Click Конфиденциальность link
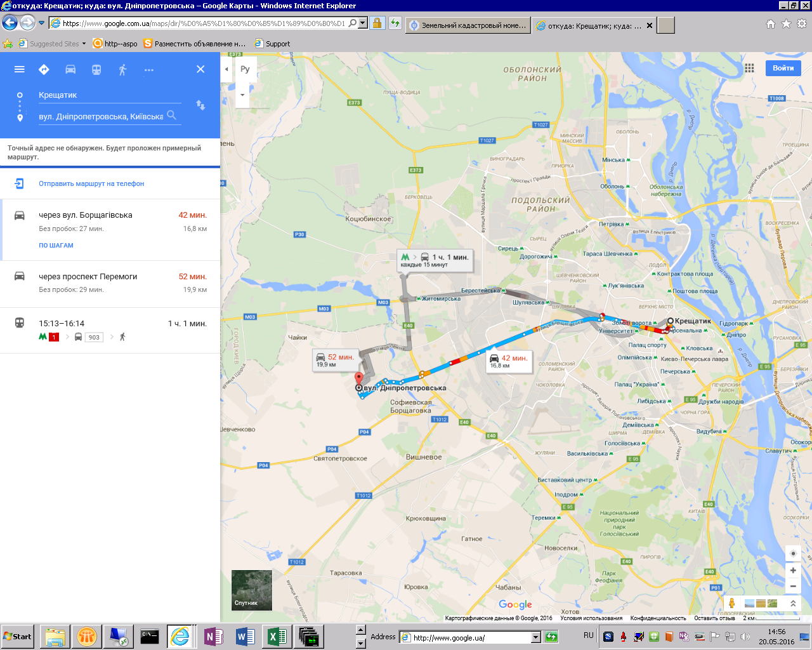Viewport: 812px width, 650px height. (x=658, y=618)
